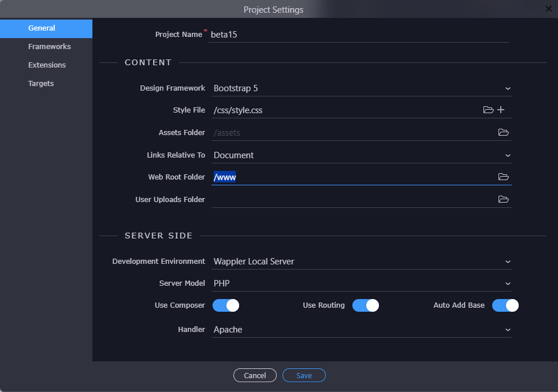Browse for Assets Folder icon
The image size is (558, 392).
[x=503, y=132]
